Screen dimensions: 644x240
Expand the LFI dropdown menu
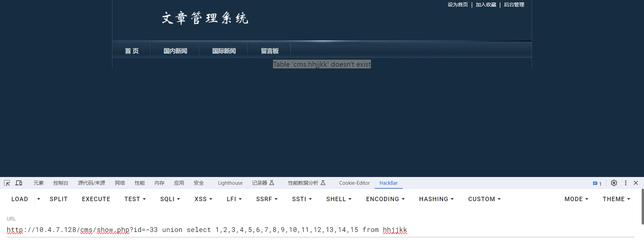tap(234, 199)
